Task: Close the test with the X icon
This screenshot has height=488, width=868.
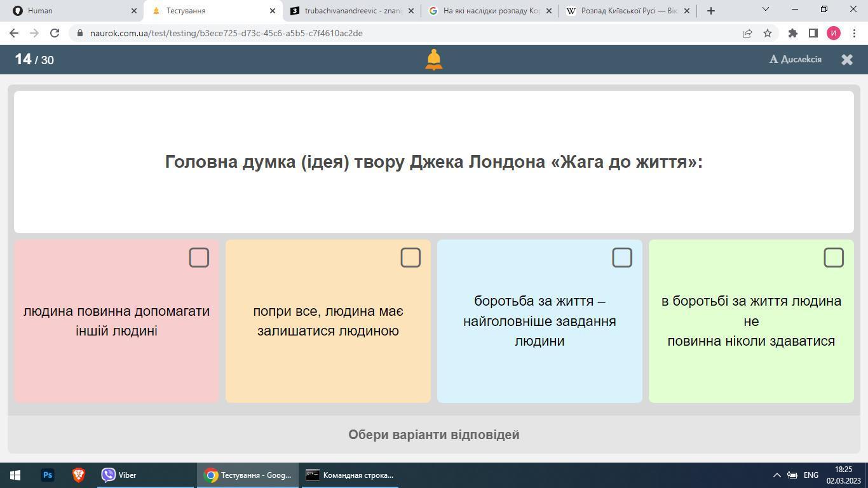Action: [847, 60]
